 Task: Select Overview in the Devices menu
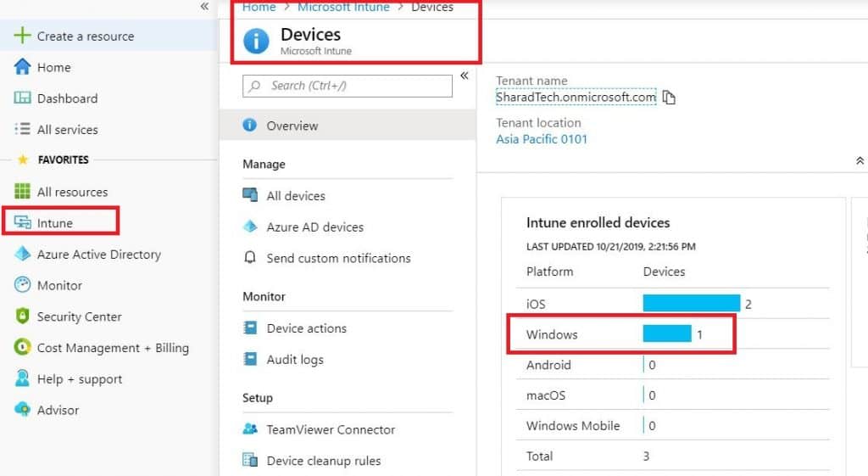click(x=348, y=126)
